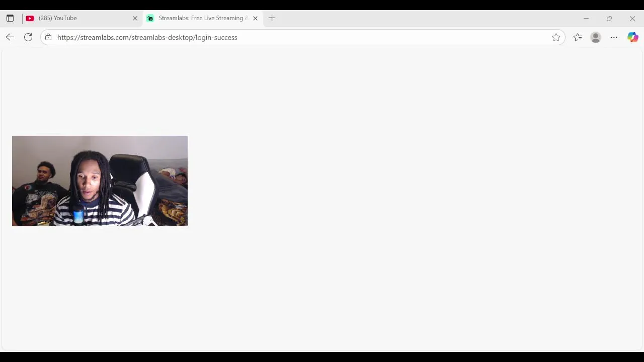This screenshot has width=644, height=362.
Task: Open the browser profile icon
Action: point(596,37)
